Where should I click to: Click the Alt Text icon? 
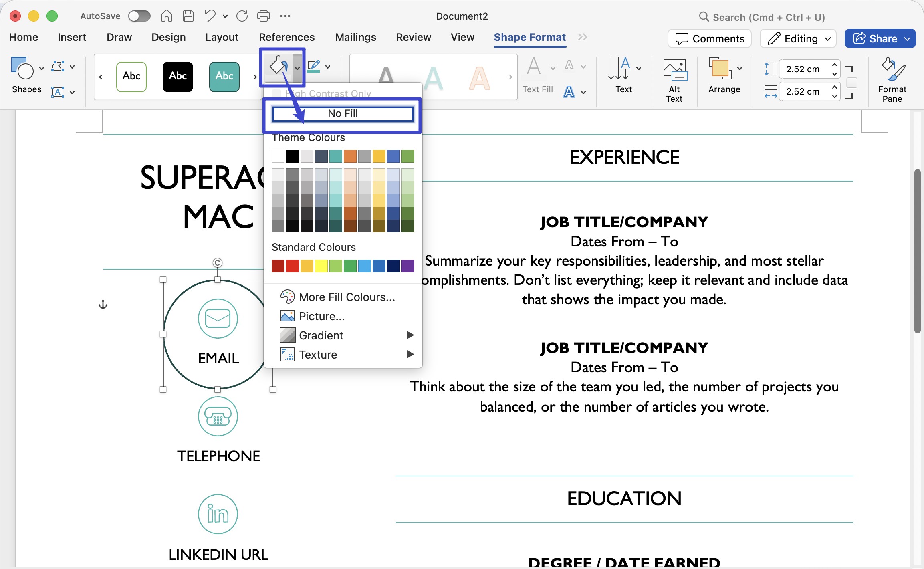click(675, 70)
